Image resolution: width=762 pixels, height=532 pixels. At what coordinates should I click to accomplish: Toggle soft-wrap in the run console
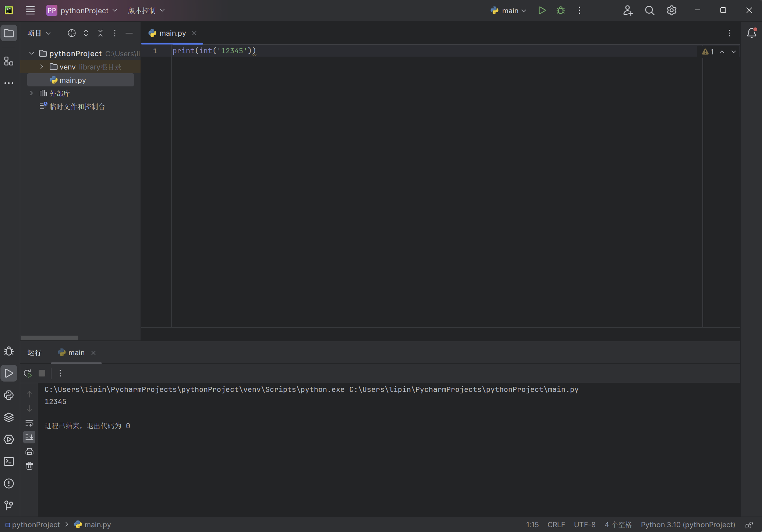(x=29, y=424)
